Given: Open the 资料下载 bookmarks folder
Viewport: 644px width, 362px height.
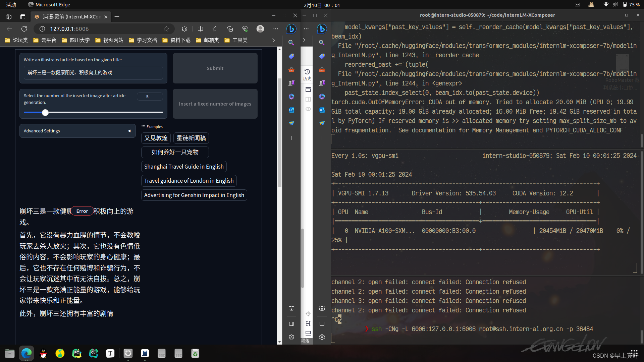Looking at the screenshot, I should point(177,40).
